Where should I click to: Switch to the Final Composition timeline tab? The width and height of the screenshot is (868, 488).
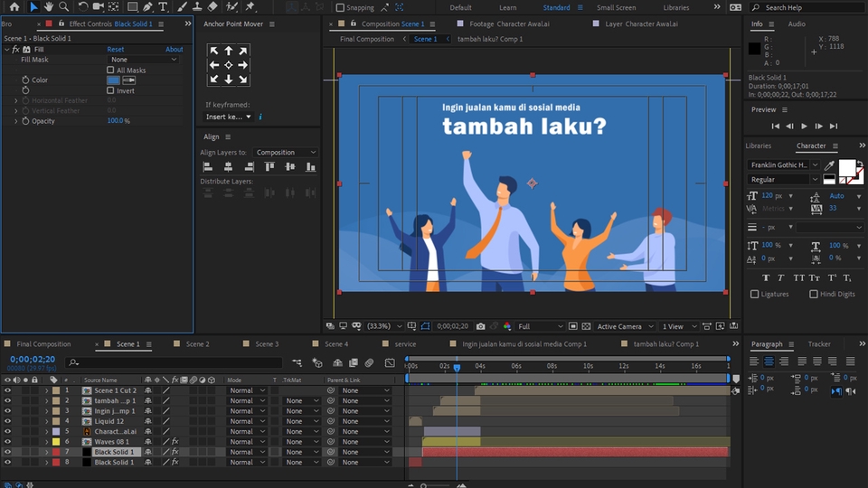pos(43,344)
